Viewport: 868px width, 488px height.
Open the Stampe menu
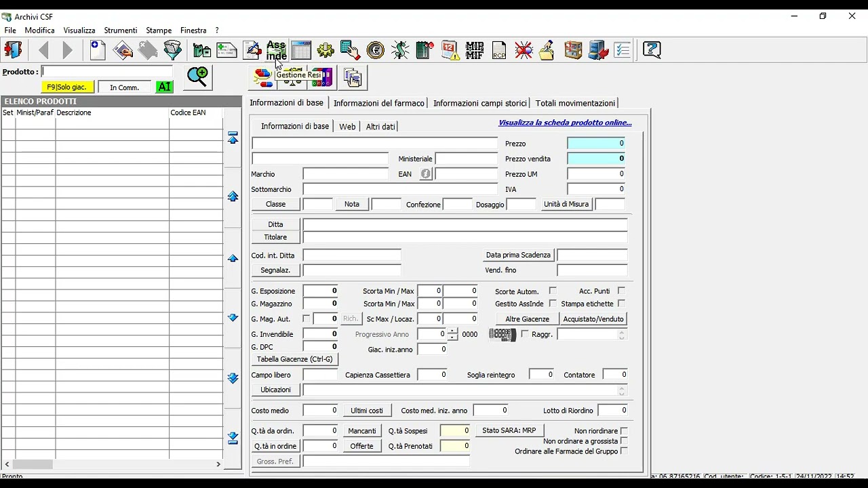pos(159,30)
